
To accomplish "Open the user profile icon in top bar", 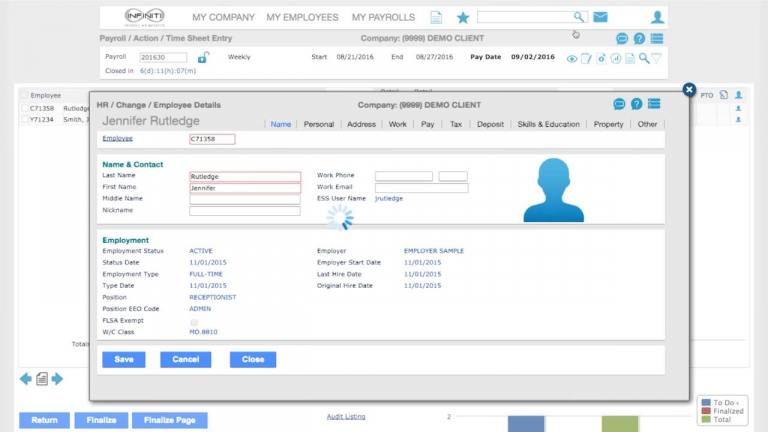I will [657, 17].
